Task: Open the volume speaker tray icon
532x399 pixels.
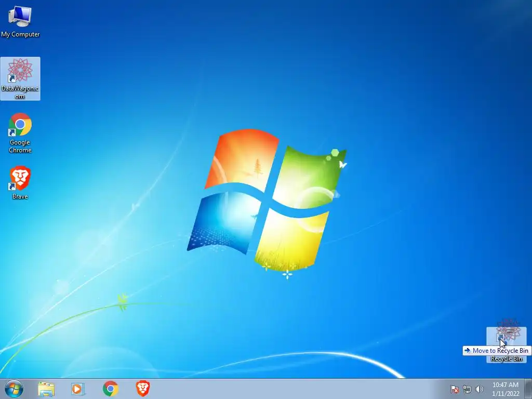Action: [479, 389]
